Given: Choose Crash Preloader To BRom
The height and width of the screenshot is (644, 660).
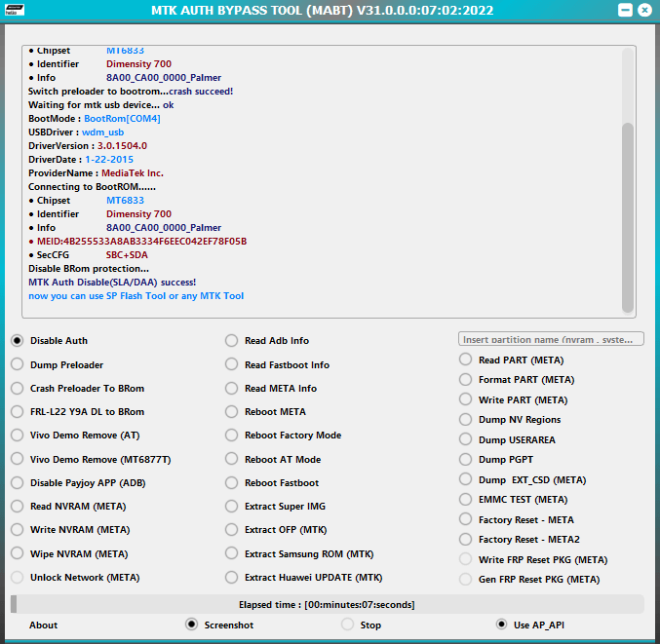Looking at the screenshot, I should coord(18,388).
